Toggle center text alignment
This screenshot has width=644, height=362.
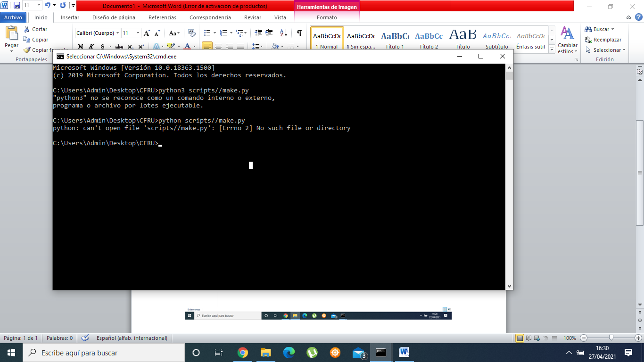click(218, 46)
